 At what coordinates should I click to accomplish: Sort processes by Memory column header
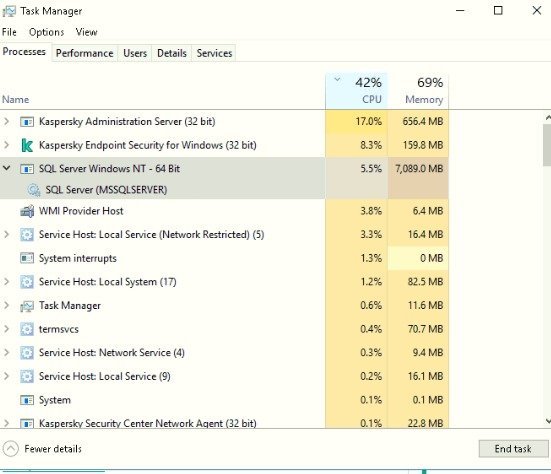[x=418, y=91]
